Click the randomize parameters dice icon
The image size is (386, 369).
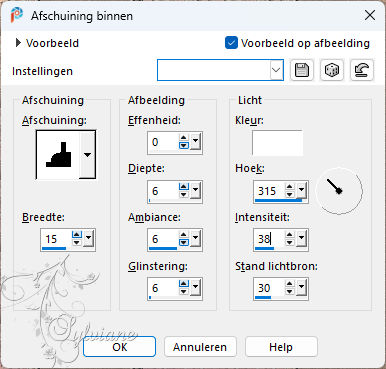pyautogui.click(x=332, y=70)
